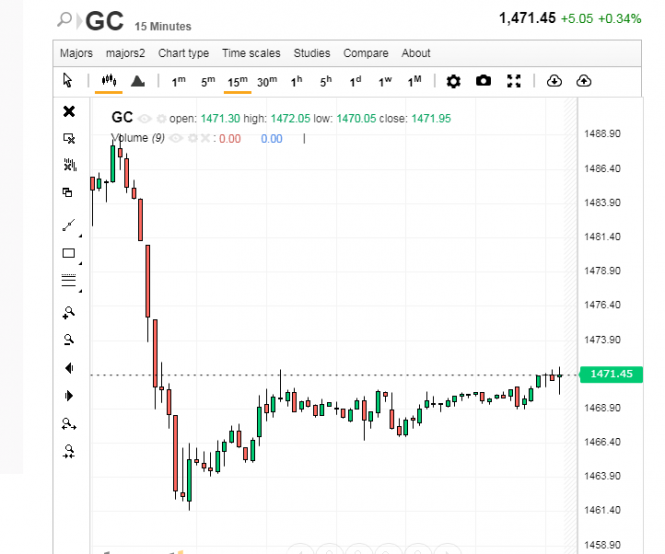Open the Majors menu
This screenshot has width=665, height=554.
click(76, 53)
